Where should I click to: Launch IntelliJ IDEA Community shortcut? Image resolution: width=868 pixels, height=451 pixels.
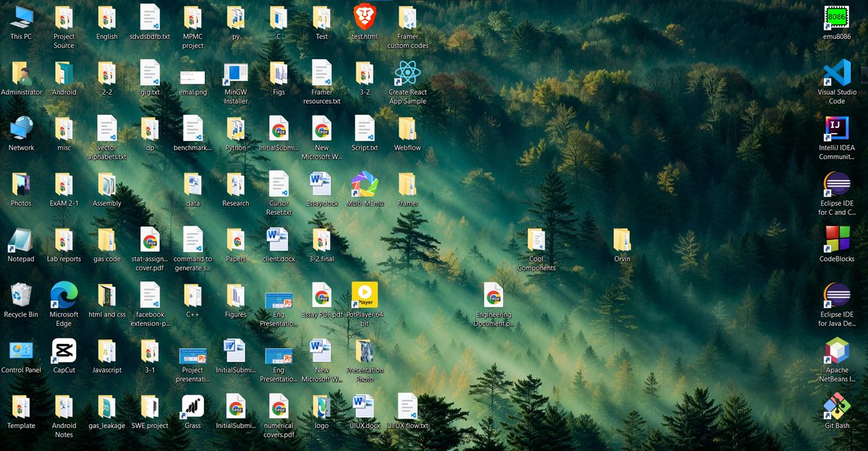(x=837, y=138)
